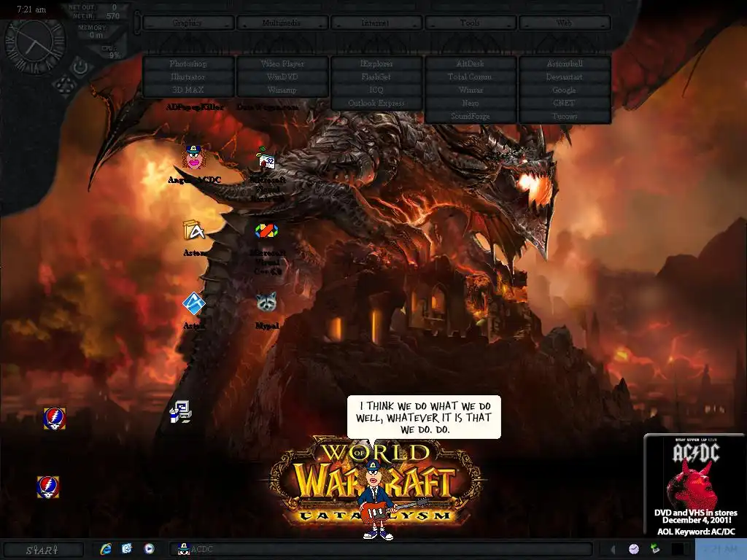
Task: Click the START button on taskbar
Action: click(42, 550)
